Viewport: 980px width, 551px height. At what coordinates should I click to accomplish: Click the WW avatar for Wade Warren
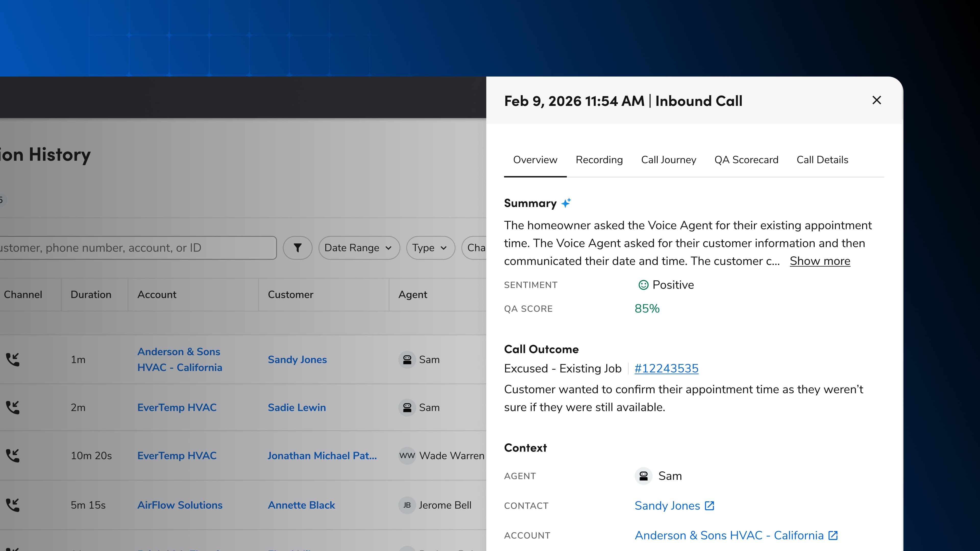click(407, 456)
